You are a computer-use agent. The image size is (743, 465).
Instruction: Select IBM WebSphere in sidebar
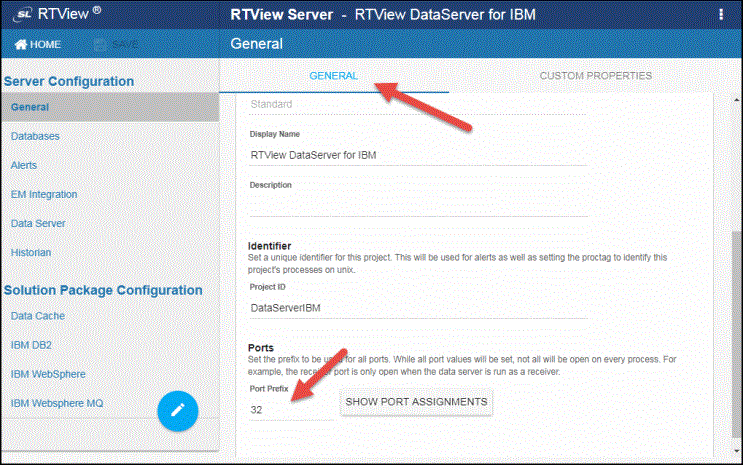pos(48,374)
